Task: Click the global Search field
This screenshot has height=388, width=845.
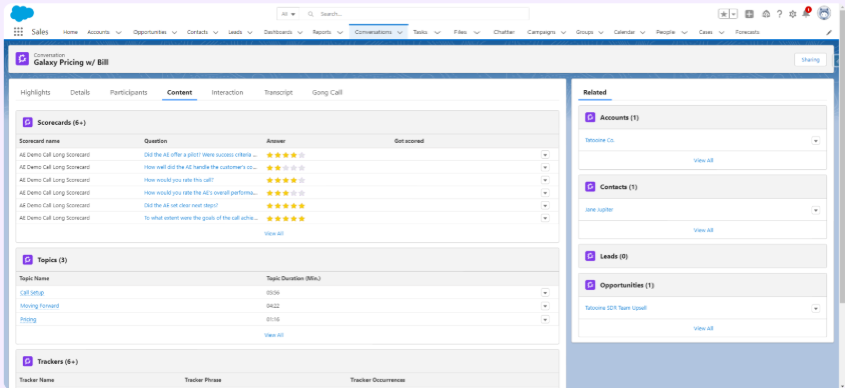Action: [x=415, y=14]
